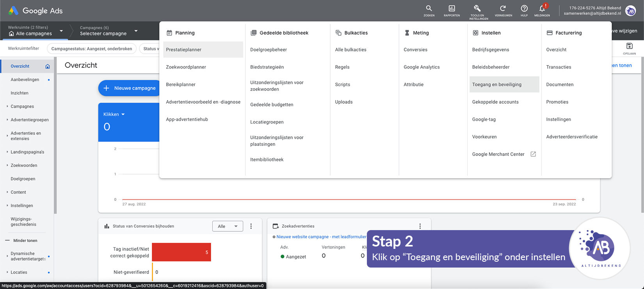Click the Zoeken search icon
The image size is (644, 289).
pyautogui.click(x=429, y=9)
